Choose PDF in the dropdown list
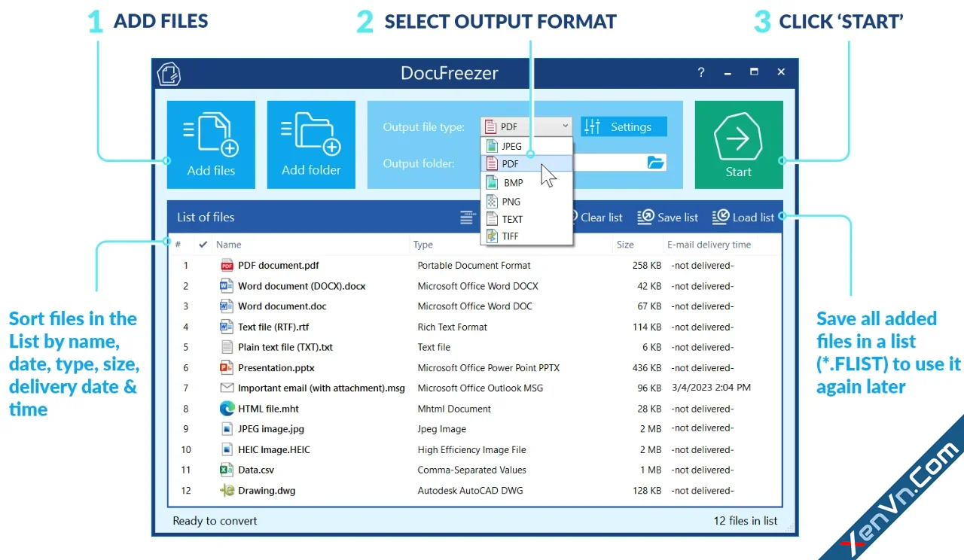 (x=526, y=163)
